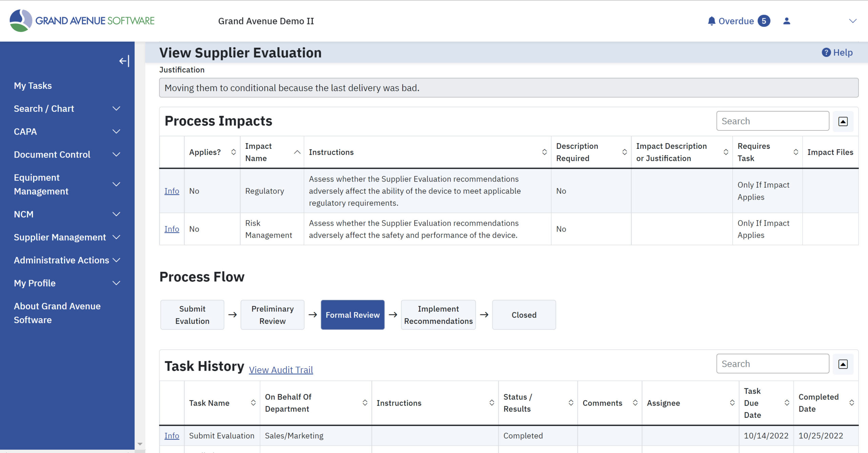Screen dimensions: 868x453
Task: Click the Completed status cell
Action: tap(538, 436)
